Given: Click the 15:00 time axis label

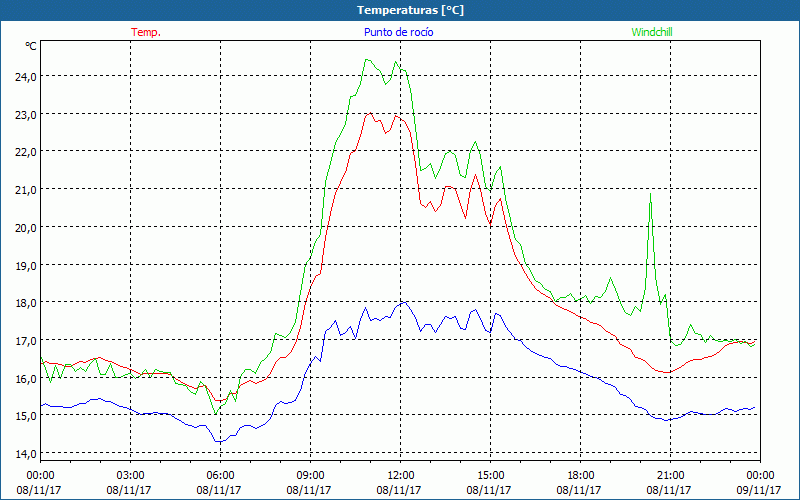Looking at the screenshot, I should point(490,475).
